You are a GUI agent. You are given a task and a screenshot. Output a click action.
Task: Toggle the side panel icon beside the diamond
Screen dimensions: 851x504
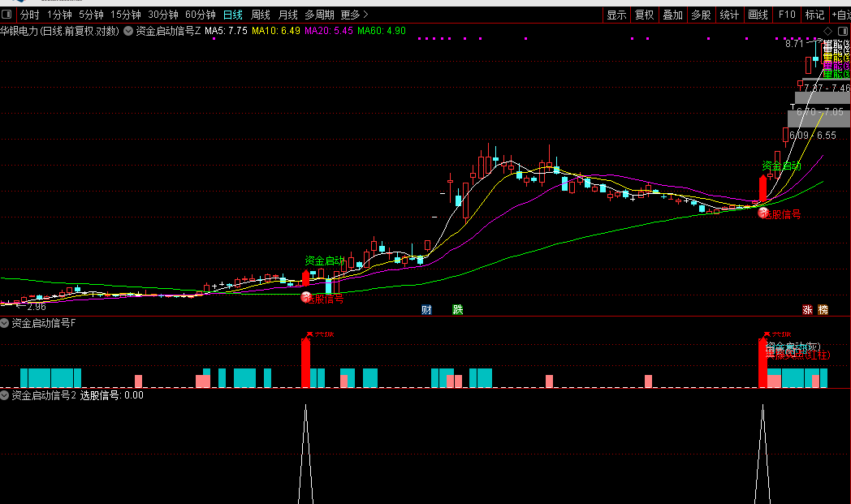843,31
